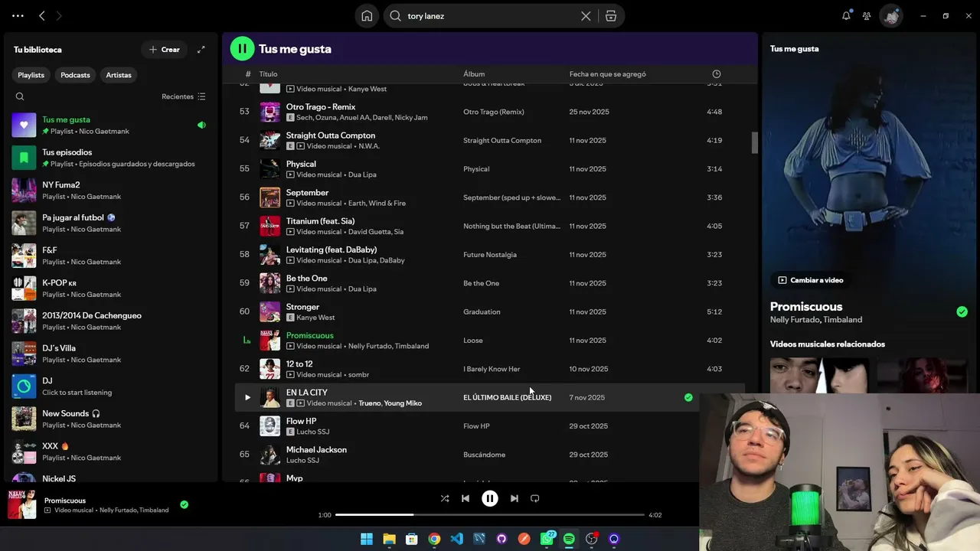The image size is (980, 551).
Task: Filter library by Playlists
Action: coord(31,75)
